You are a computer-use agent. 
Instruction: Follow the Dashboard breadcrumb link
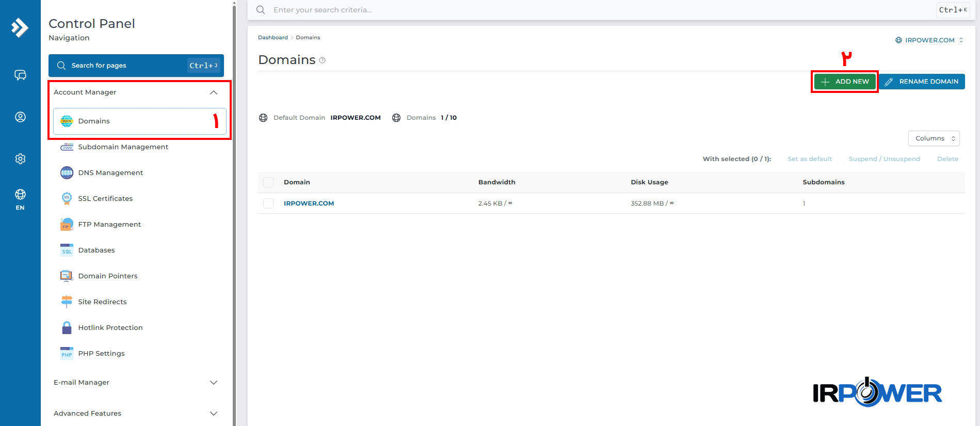coord(273,38)
